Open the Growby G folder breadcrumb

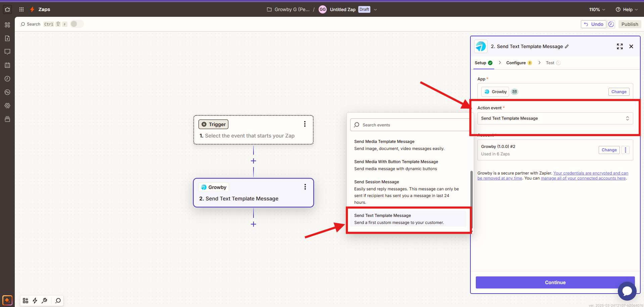(x=288, y=9)
